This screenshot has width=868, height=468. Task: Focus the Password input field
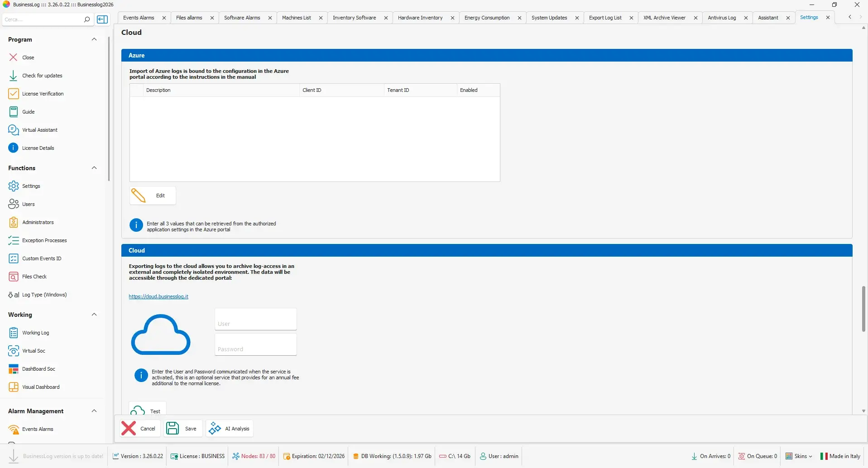coord(256,345)
